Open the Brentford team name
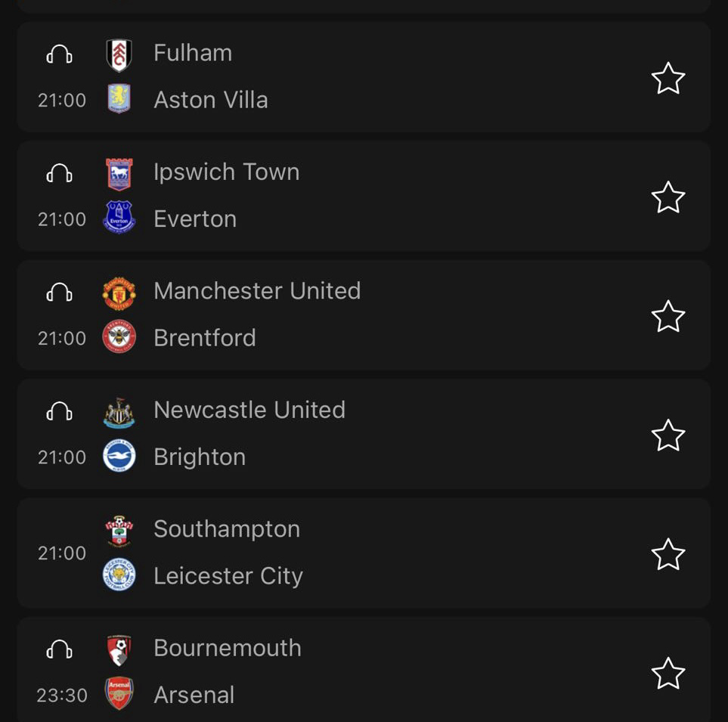 205,337
